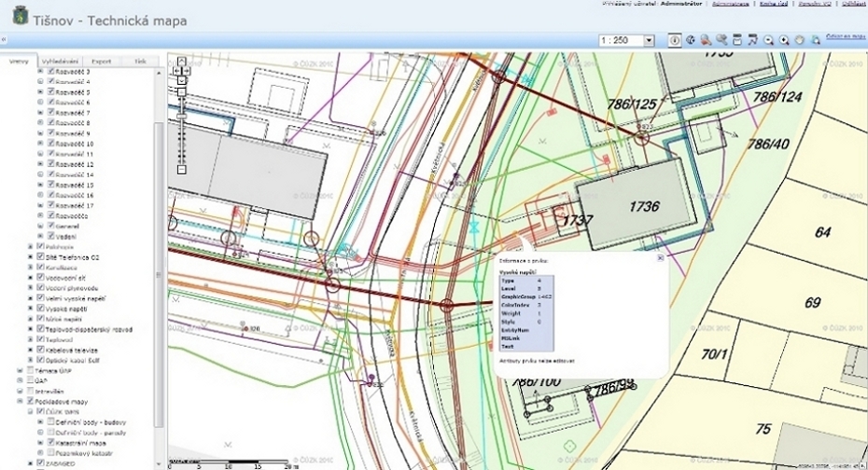
Task: Click the zoom-out minus below zoom slider
Action: (x=182, y=170)
